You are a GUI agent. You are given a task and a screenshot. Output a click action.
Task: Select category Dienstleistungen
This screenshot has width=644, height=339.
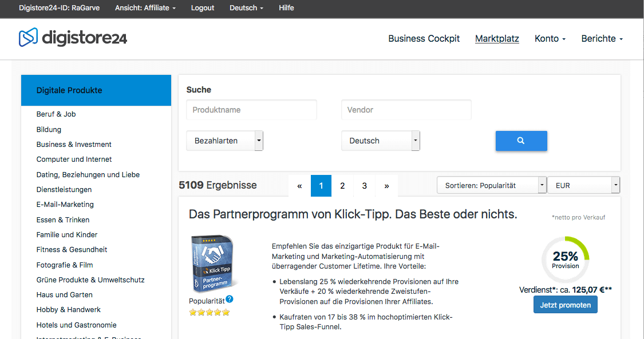coord(64,189)
